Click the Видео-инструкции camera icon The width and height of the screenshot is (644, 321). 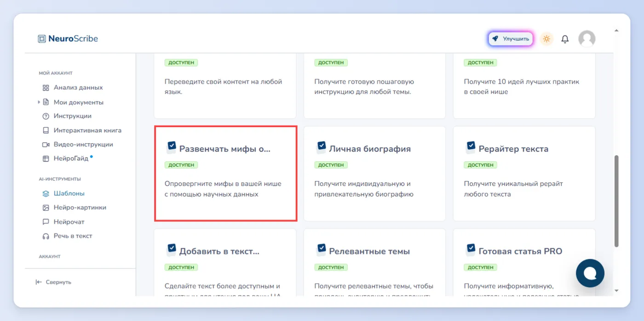[46, 144]
